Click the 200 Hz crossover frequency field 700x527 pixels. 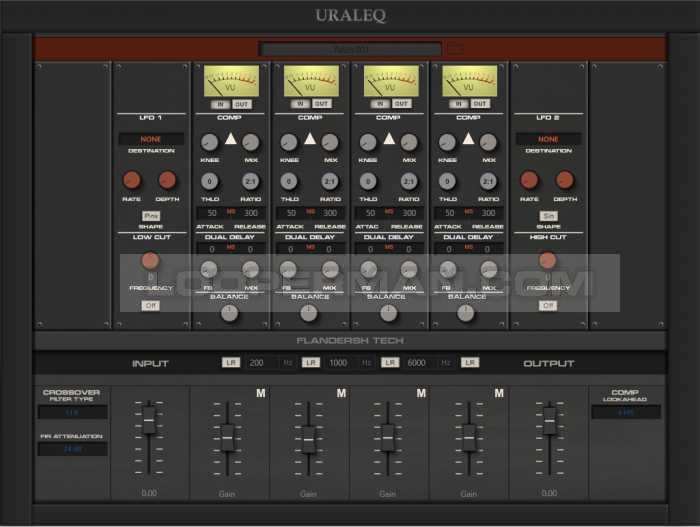[256, 363]
